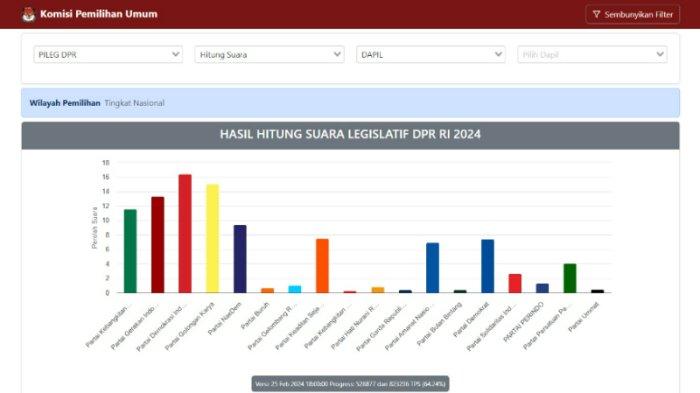The width and height of the screenshot is (700, 393).
Task: Click the blue Partai Demokrat bar
Action: click(488, 266)
